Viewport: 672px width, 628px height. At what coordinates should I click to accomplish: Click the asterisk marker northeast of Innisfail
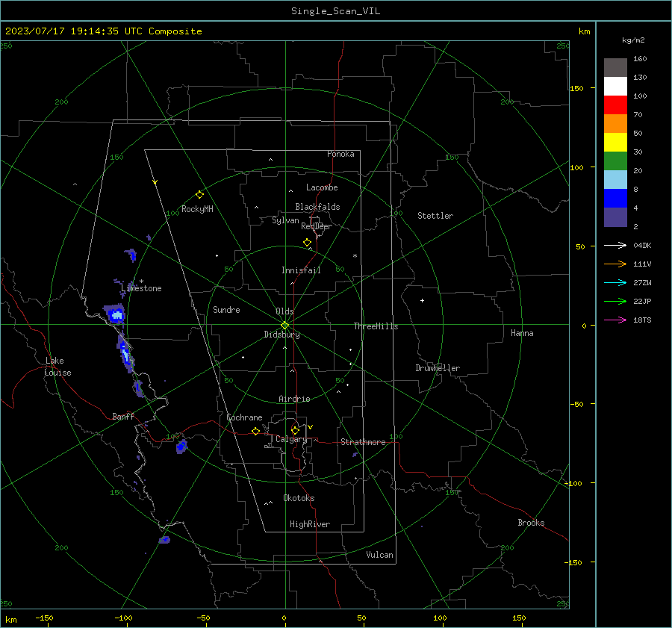coord(355,256)
